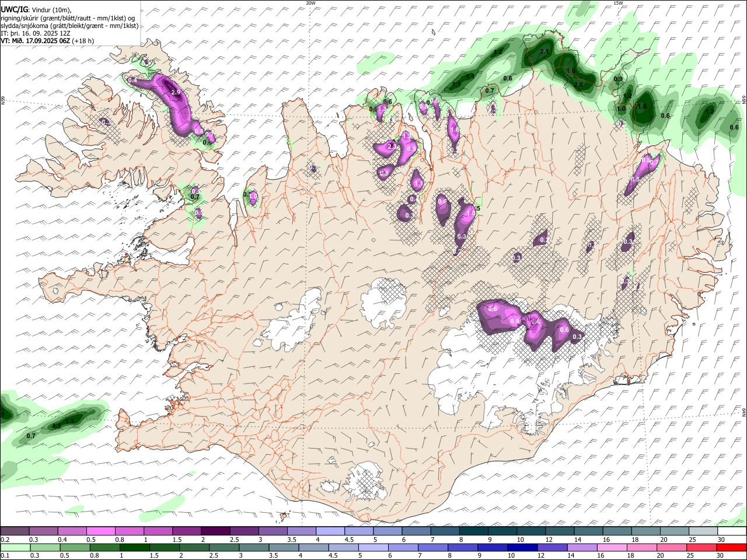Select the dark teal 8 snow scale swatch
Screen dimensions: 747x560
coord(473,531)
